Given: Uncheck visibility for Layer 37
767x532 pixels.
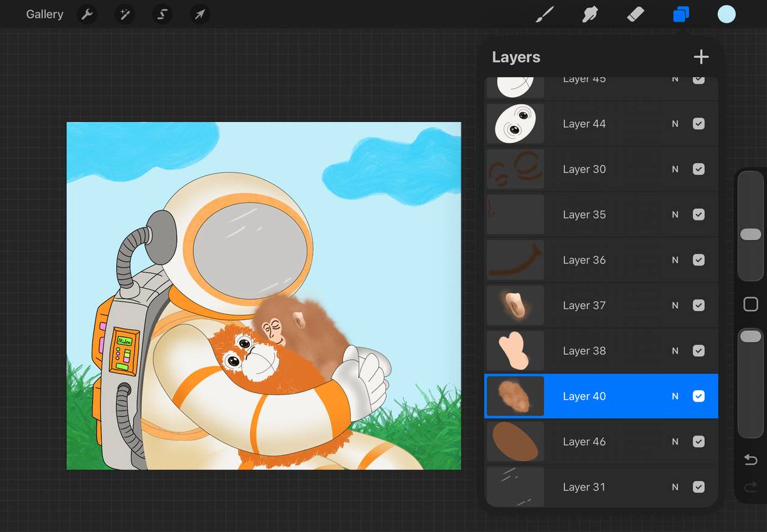Looking at the screenshot, I should click(699, 305).
